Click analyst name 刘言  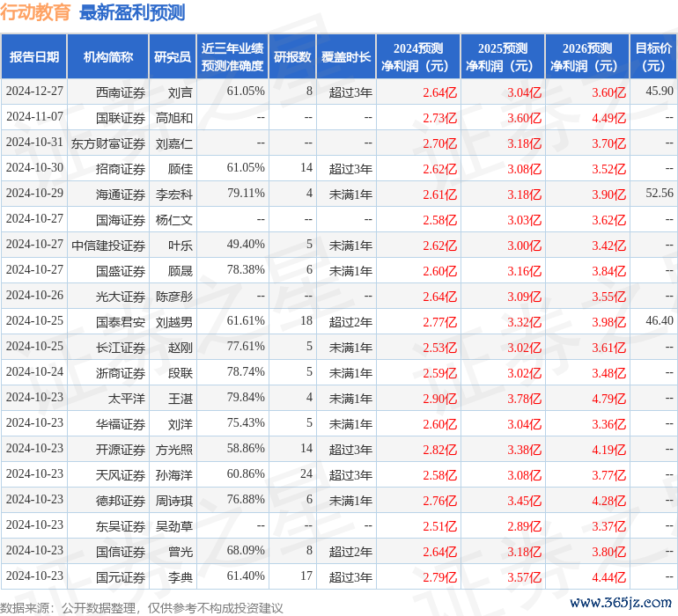(180, 92)
